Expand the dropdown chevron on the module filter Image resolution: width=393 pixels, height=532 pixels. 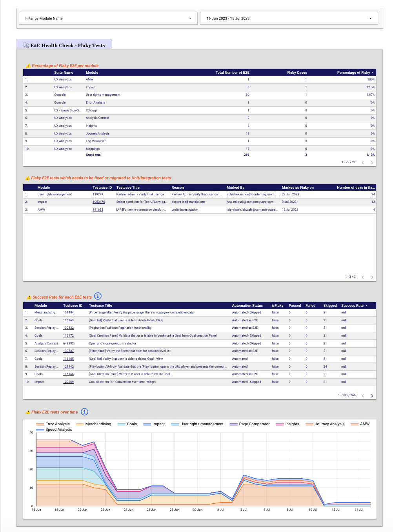pyautogui.click(x=190, y=18)
